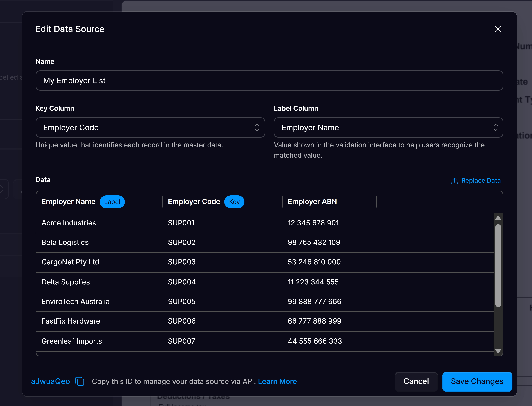This screenshot has height=406, width=532.
Task: Close the Edit Data Source dialog
Action: pos(497,29)
